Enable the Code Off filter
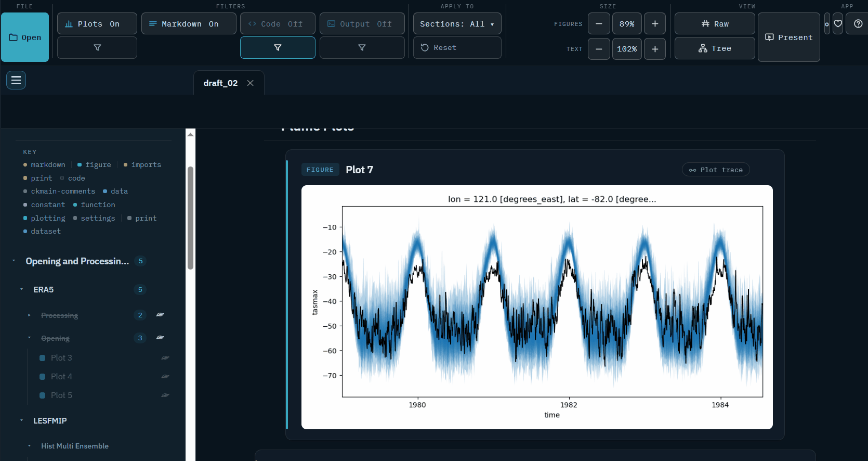The height and width of the screenshot is (461, 868). [278, 24]
